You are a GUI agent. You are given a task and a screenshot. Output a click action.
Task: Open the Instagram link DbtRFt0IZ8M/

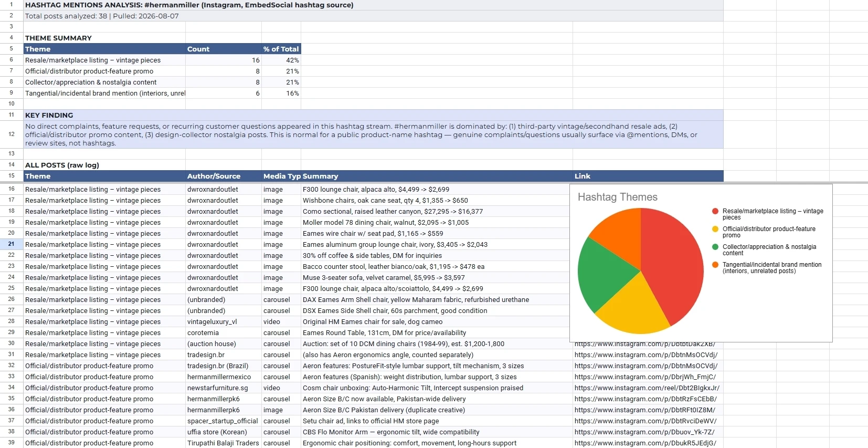[645, 410]
